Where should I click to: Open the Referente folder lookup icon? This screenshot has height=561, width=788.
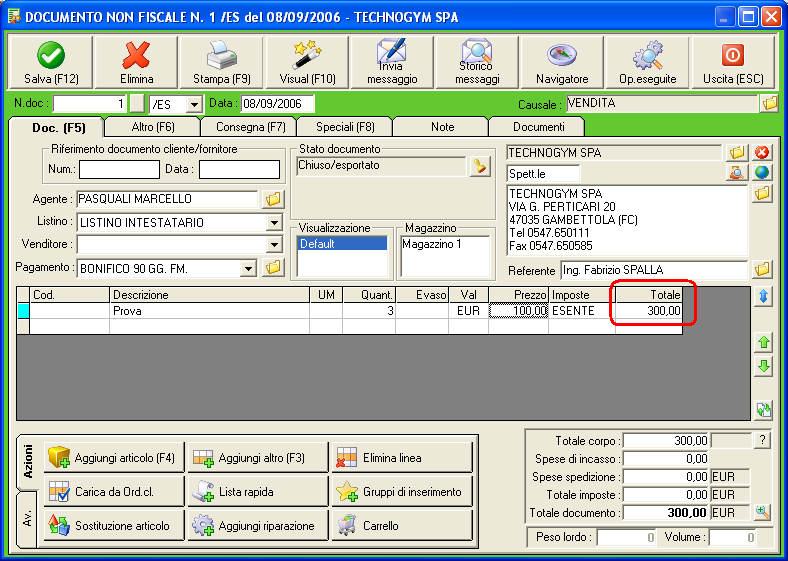(x=762, y=269)
